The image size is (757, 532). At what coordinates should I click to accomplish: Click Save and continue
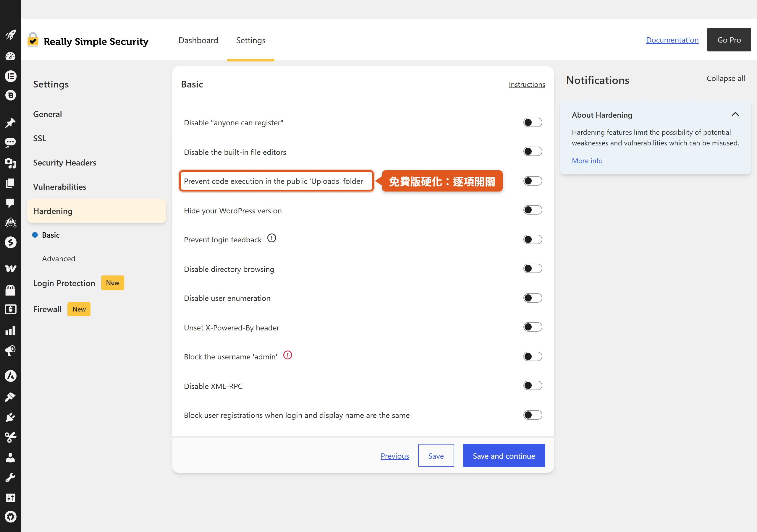(x=504, y=455)
